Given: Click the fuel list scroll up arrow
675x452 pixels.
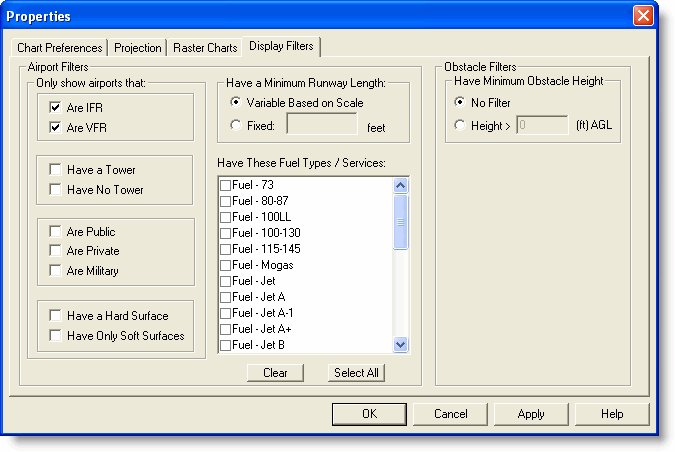Looking at the screenshot, I should (400, 186).
